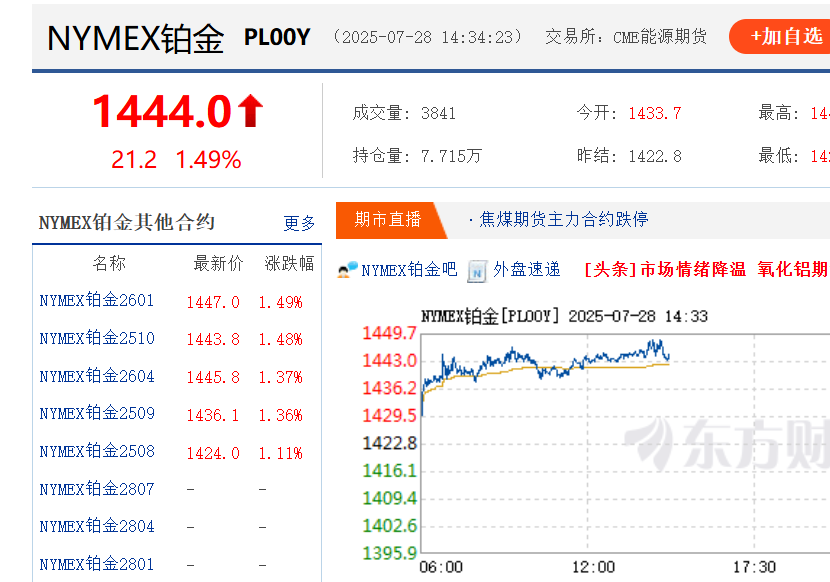The image size is (830, 582).
Task: Click 成交量 value 3841
Action: point(438,113)
